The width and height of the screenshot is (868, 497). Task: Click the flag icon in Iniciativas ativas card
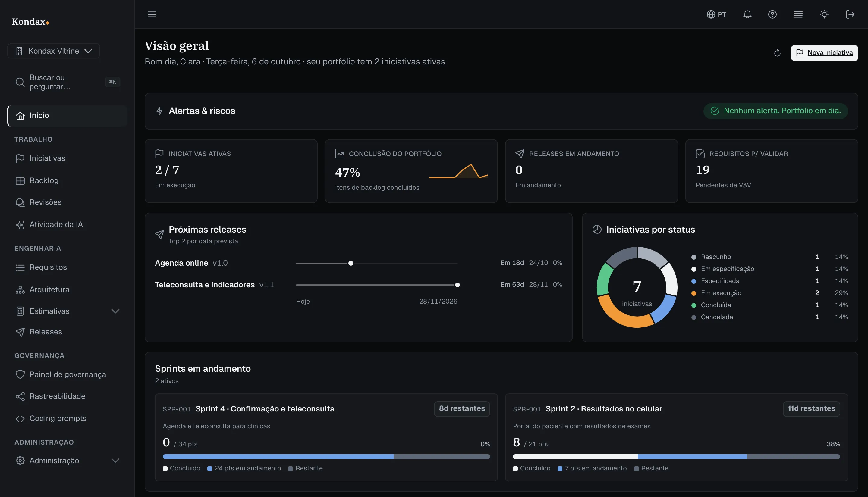click(159, 154)
